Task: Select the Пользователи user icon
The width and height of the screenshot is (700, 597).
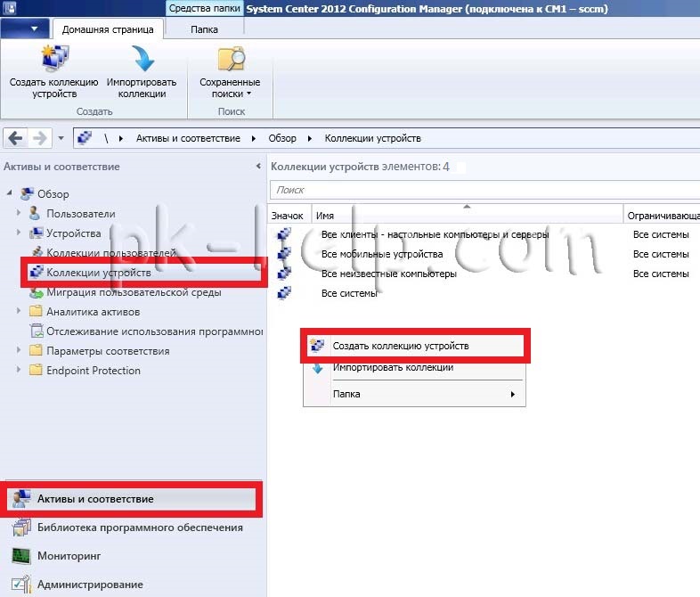Action: pos(35,213)
